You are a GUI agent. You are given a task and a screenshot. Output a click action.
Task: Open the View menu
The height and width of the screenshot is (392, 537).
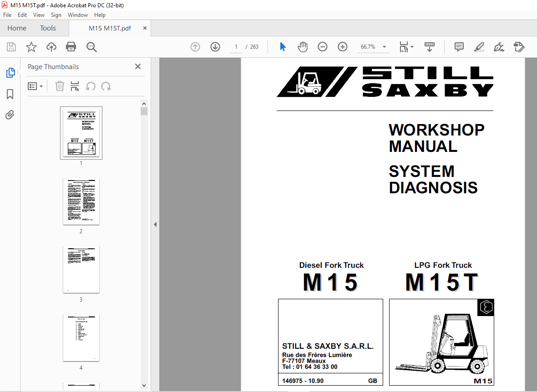[39, 15]
